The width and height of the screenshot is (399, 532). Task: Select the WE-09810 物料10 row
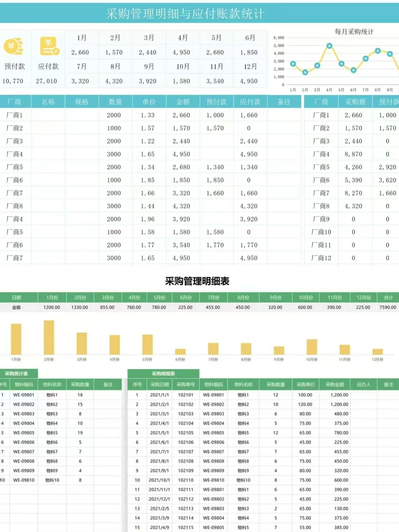point(24,480)
